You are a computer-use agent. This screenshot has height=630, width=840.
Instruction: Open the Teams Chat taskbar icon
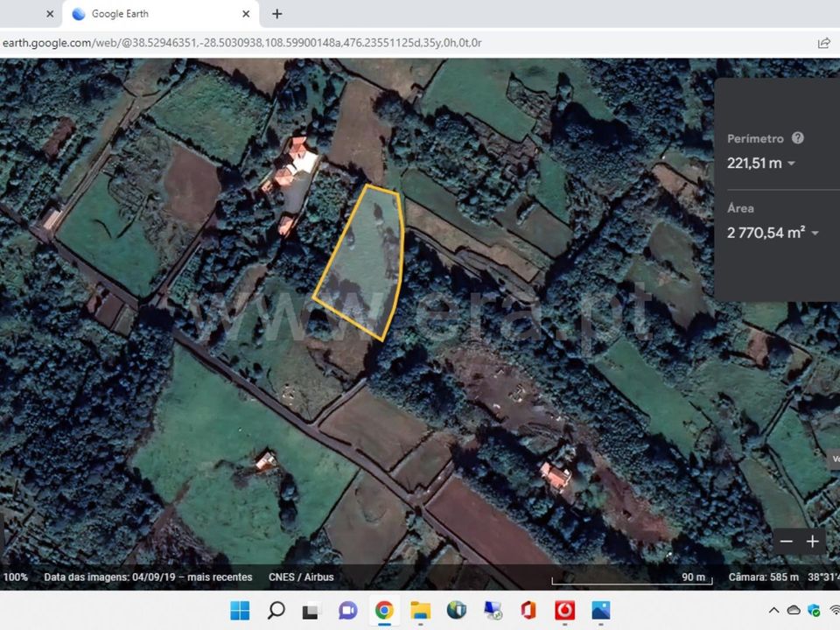347,610
